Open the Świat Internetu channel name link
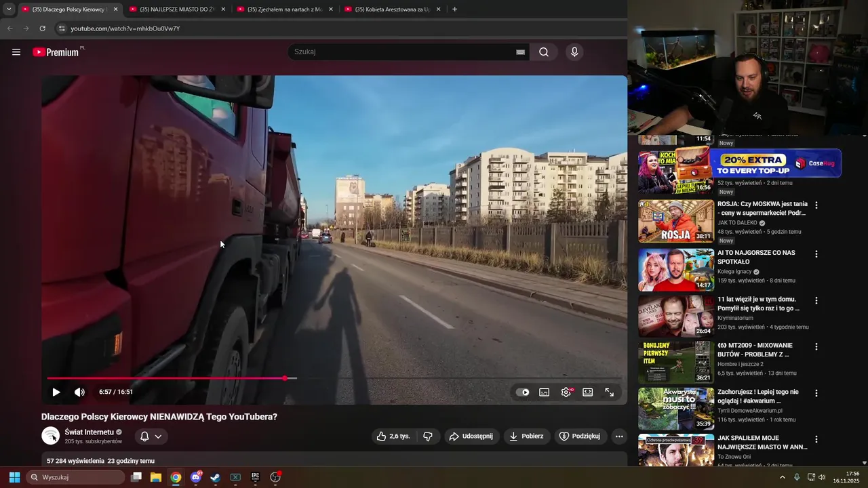 pyautogui.click(x=89, y=432)
